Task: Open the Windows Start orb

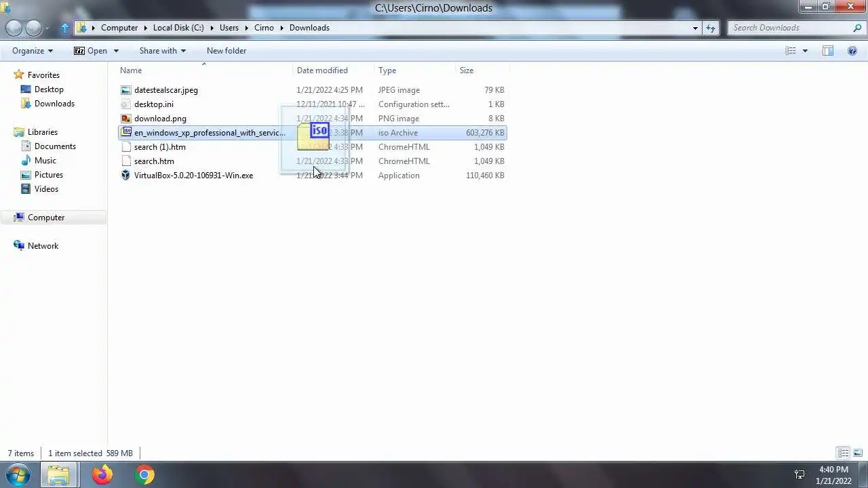Action: tap(18, 475)
